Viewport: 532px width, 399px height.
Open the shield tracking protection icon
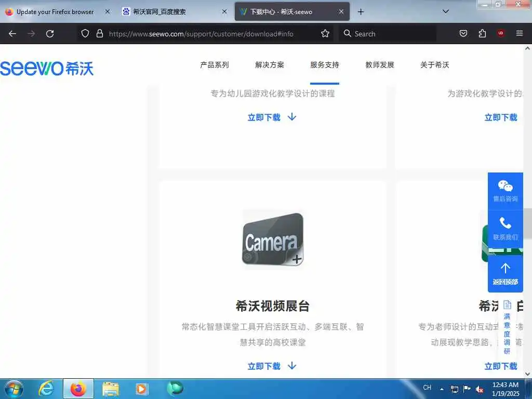point(85,33)
